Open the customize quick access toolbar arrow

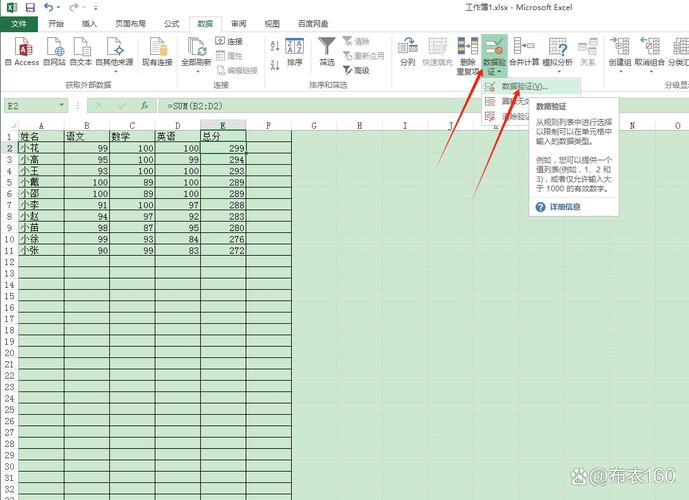click(95, 8)
